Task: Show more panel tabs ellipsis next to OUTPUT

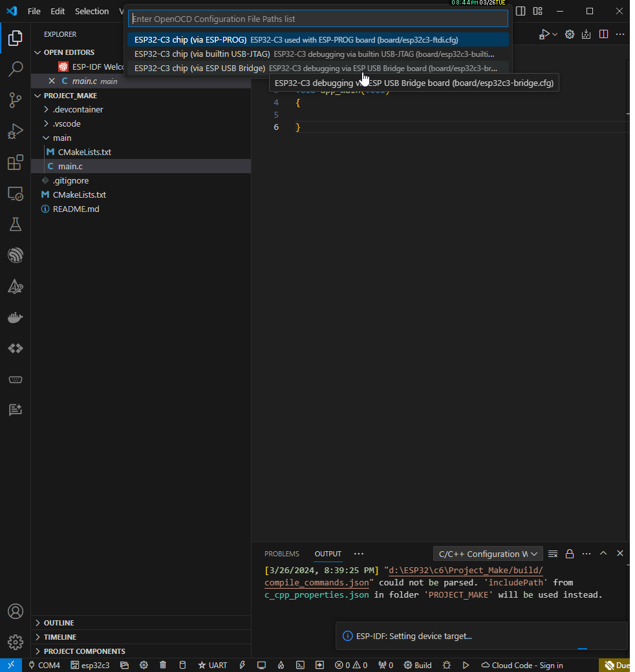Action: pos(359,554)
